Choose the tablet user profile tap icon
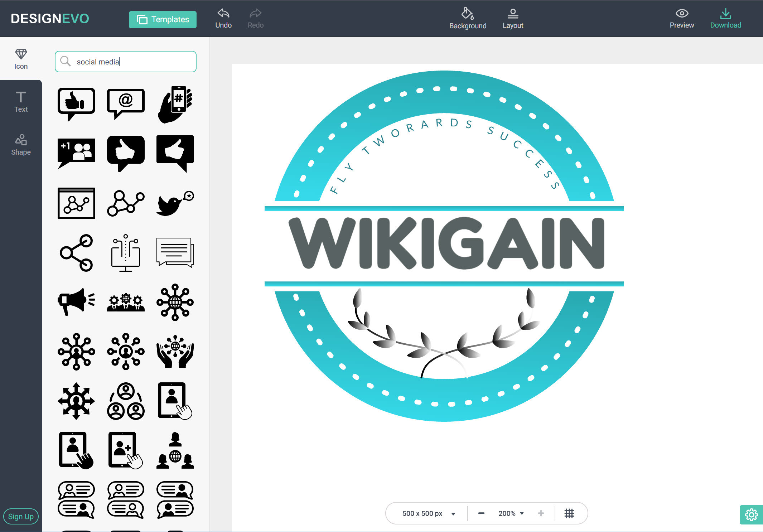 pos(175,401)
